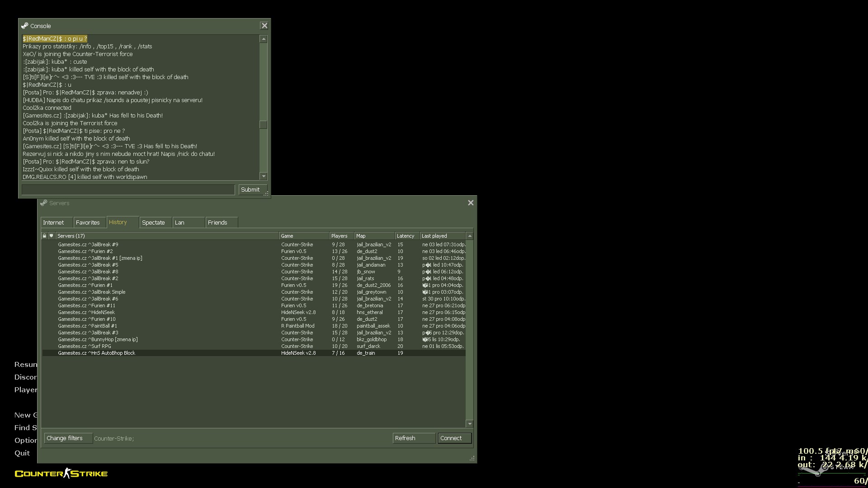The width and height of the screenshot is (868, 488).
Task: Select server JailBreak #1 [zmena ip]
Action: click(x=254, y=258)
